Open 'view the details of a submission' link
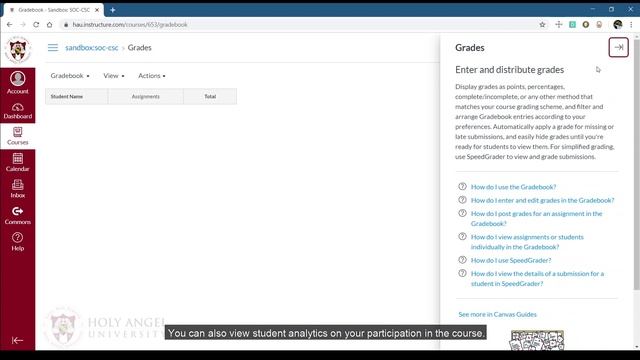This screenshot has width=640, height=360. click(537, 278)
